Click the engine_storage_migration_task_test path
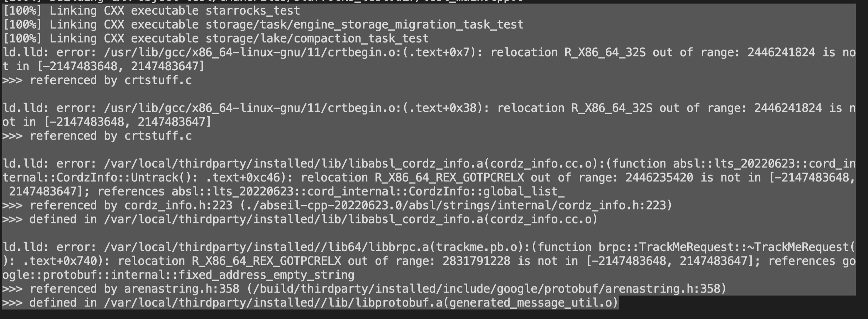Viewport: 868px width, 319px height. click(364, 25)
